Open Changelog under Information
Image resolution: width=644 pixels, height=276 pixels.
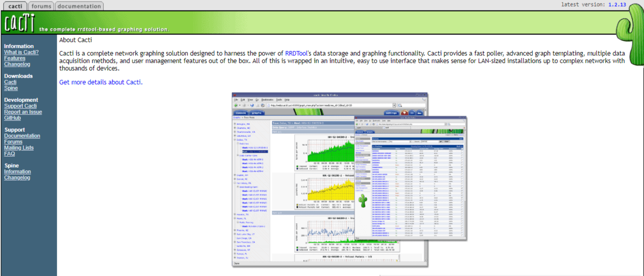[x=17, y=64]
